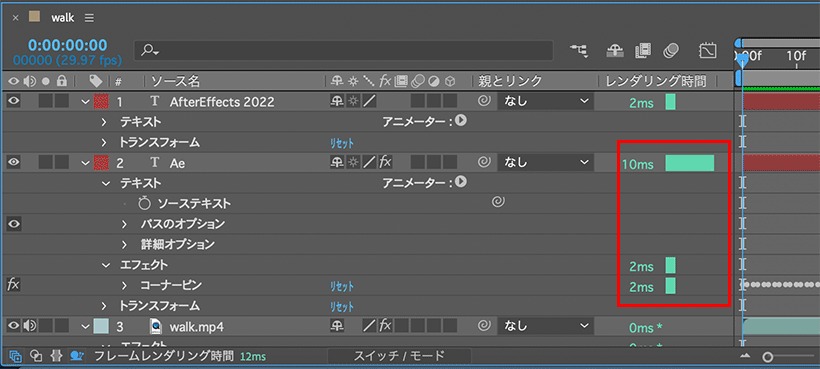The width and height of the screenshot is (820, 369).
Task: Toggle the fx effects switch on walk.mp4 layer
Action: point(385,326)
